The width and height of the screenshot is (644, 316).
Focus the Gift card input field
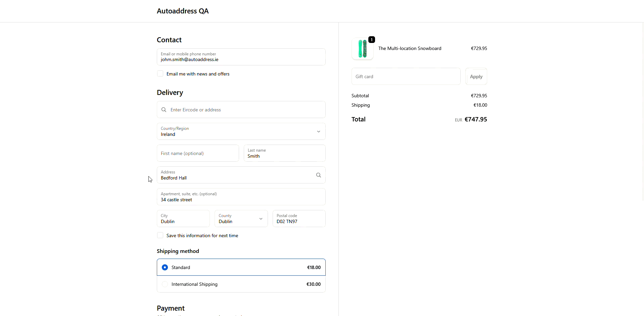pyautogui.click(x=406, y=76)
